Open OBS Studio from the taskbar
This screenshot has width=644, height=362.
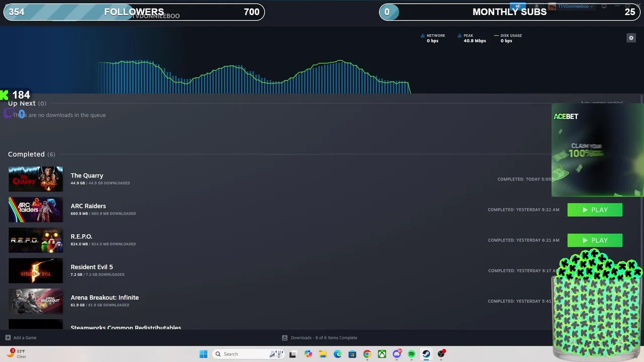click(441, 354)
